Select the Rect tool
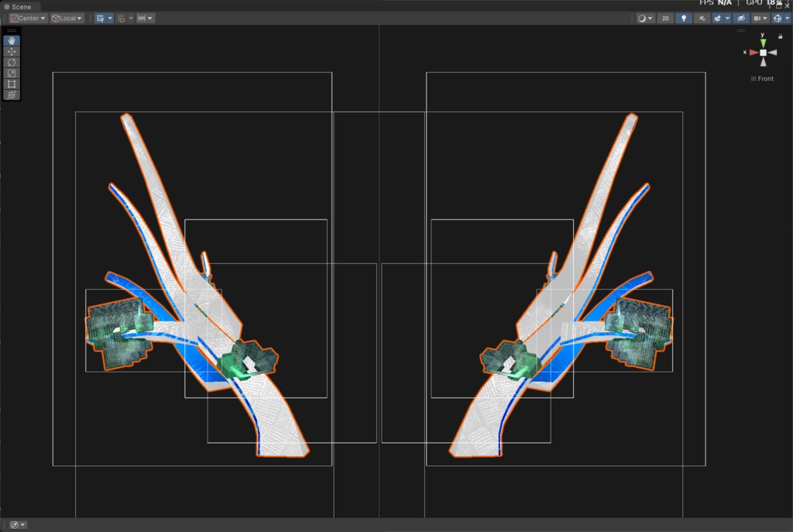 (x=12, y=84)
